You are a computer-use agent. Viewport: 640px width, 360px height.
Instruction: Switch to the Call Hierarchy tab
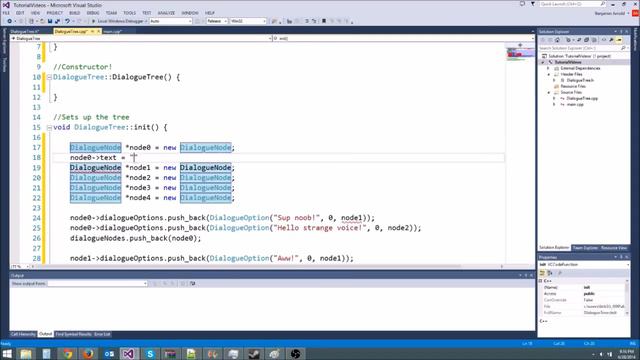pos(23,334)
